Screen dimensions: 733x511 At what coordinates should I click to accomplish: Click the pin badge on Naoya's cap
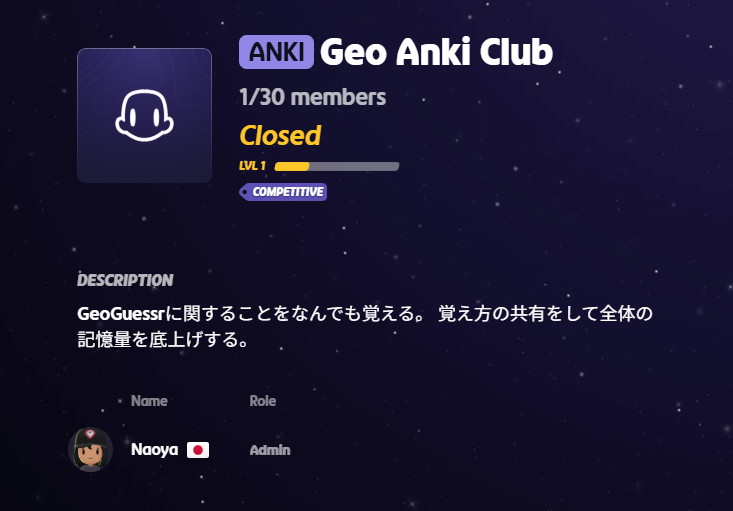(90, 434)
